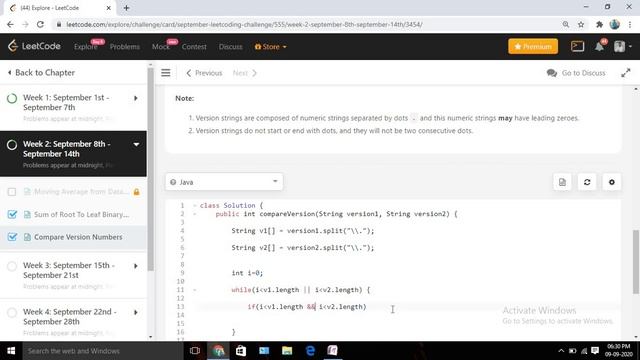Open the Mock menu item
Viewport: 640px width, 360px height.
tap(161, 47)
